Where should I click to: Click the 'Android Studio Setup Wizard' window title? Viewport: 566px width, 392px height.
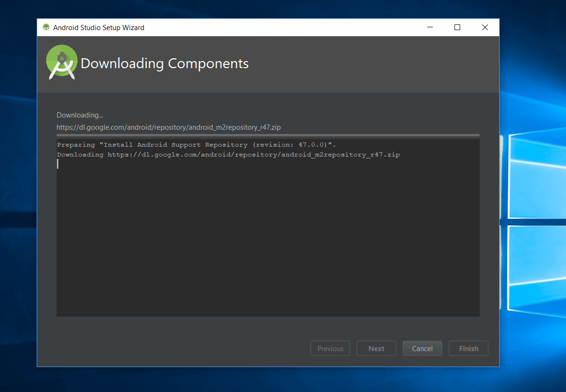pos(99,27)
